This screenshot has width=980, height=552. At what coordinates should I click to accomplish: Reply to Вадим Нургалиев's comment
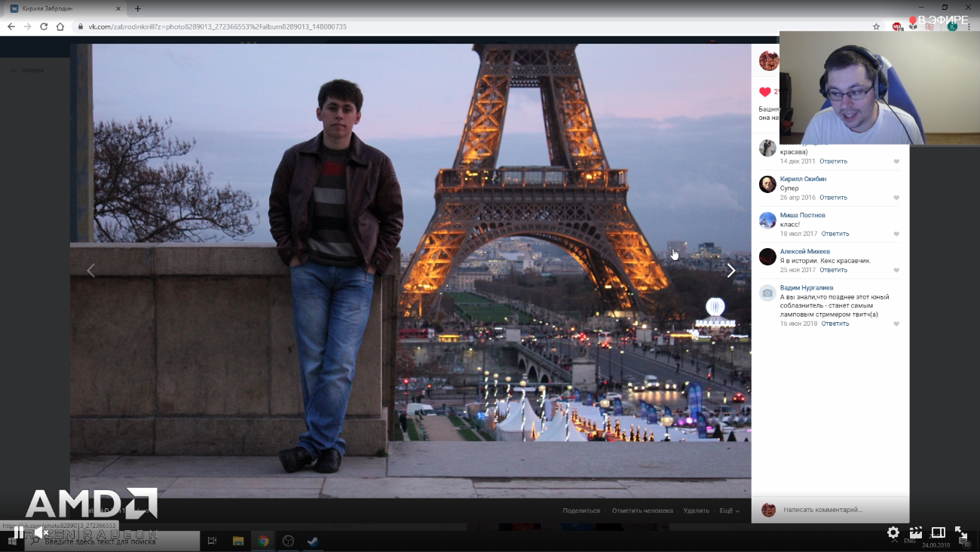point(835,324)
